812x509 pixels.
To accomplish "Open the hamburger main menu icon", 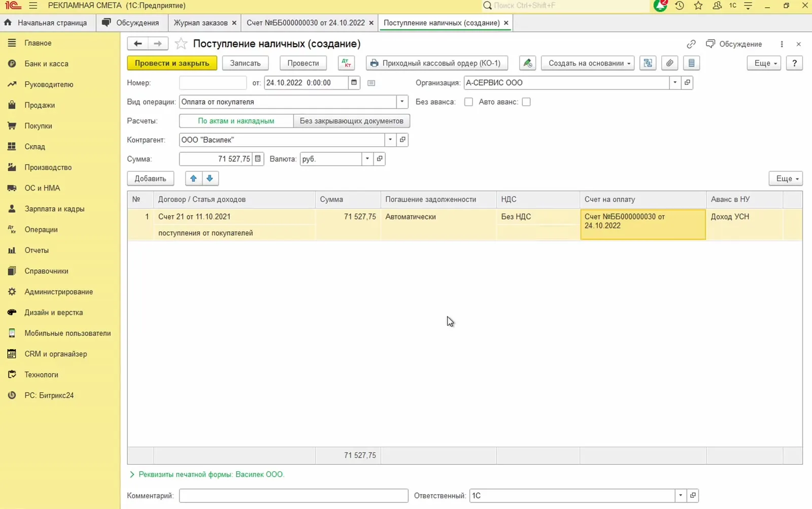I will pyautogui.click(x=33, y=6).
